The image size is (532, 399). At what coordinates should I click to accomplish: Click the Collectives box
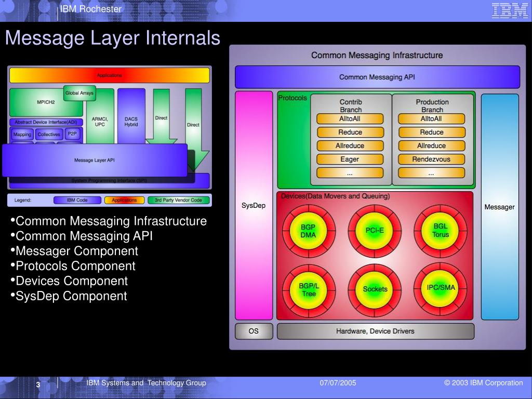(49, 135)
